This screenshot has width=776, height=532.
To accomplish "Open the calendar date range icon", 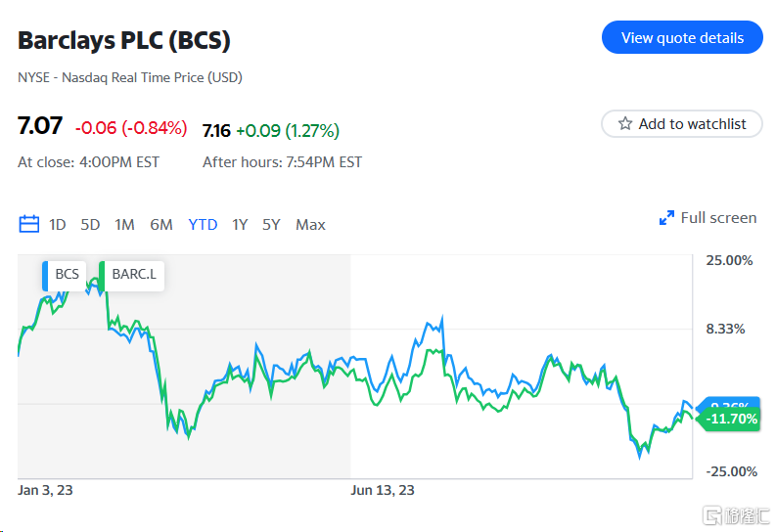I will [x=29, y=224].
